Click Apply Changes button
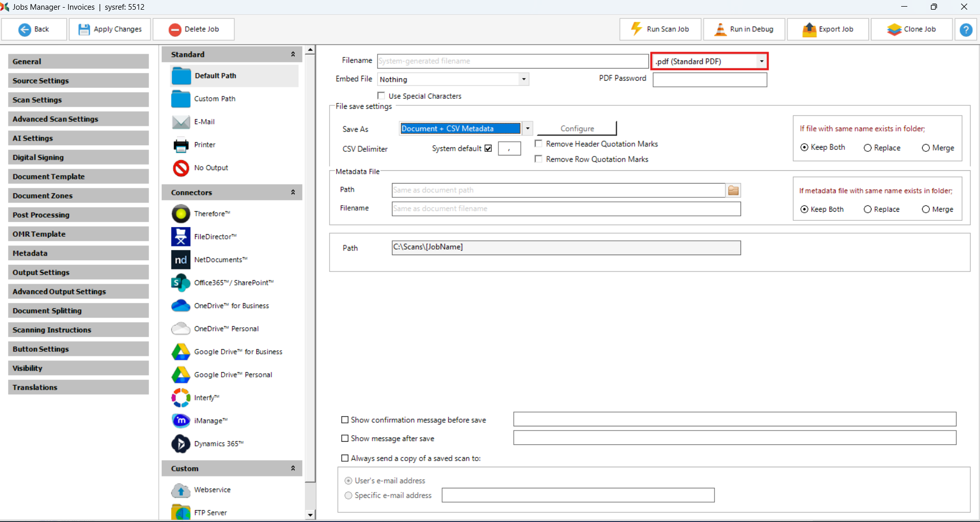Image resolution: width=980 pixels, height=522 pixels. pyautogui.click(x=110, y=29)
